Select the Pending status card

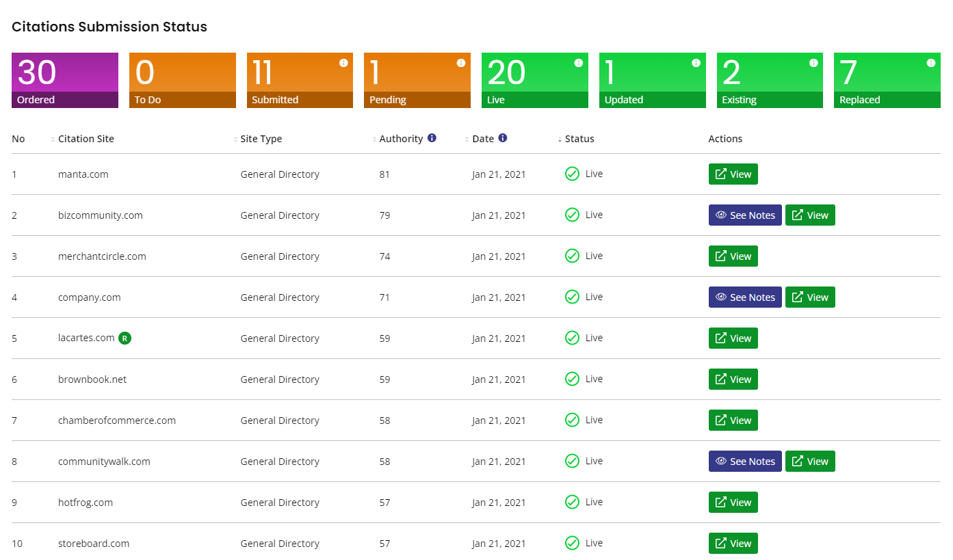tap(417, 81)
